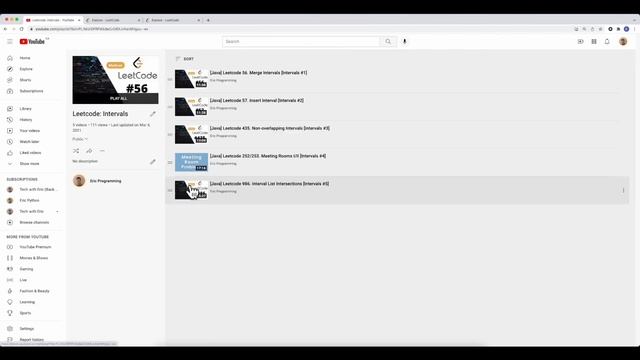Open a new browser tab with plus
The width and height of the screenshot is (640, 360).
pos(208,20)
